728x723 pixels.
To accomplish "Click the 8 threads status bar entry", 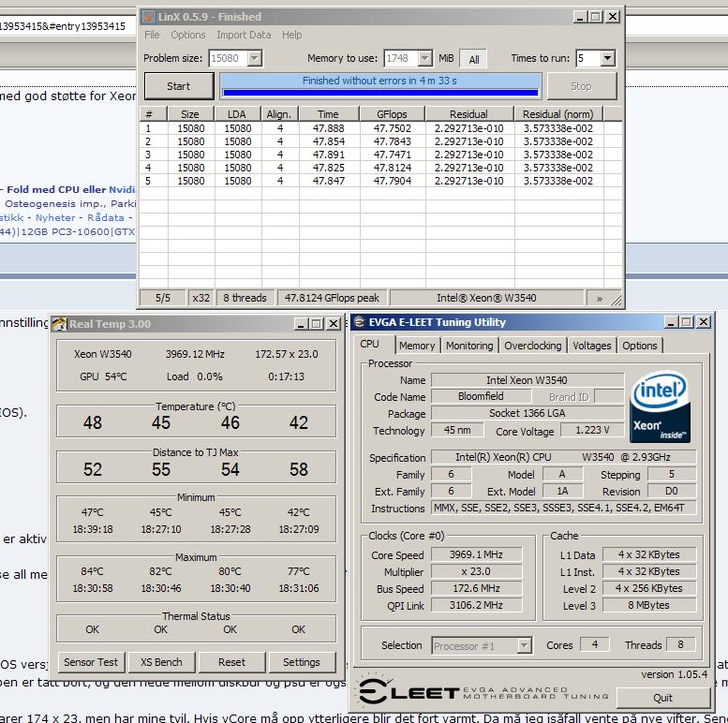I will [245, 298].
